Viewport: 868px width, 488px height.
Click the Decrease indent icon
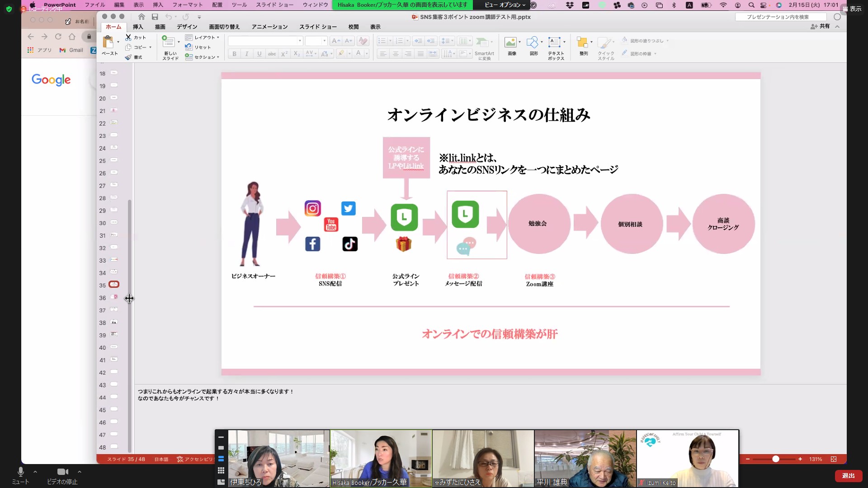click(418, 41)
